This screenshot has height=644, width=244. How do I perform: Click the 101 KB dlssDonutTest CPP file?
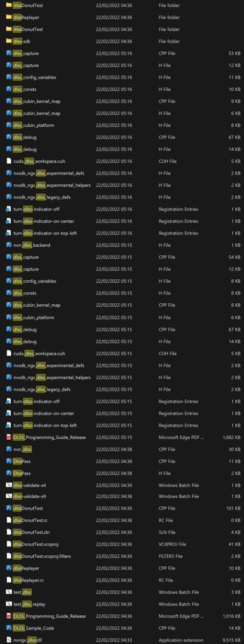point(122,508)
